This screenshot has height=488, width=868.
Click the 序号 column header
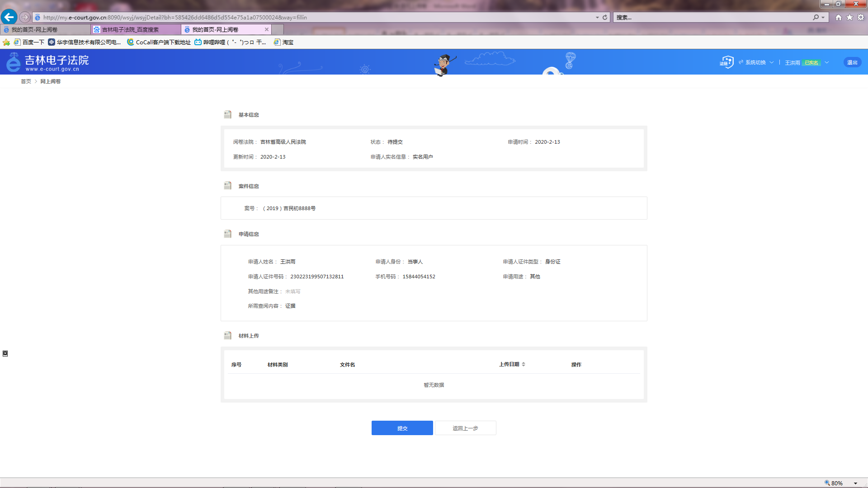point(236,365)
